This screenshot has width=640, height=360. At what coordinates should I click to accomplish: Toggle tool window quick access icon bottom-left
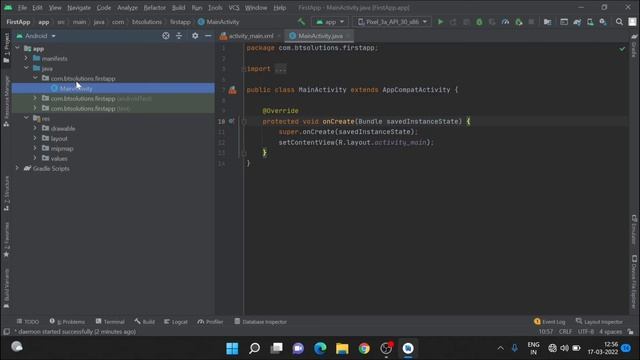click(x=7, y=332)
